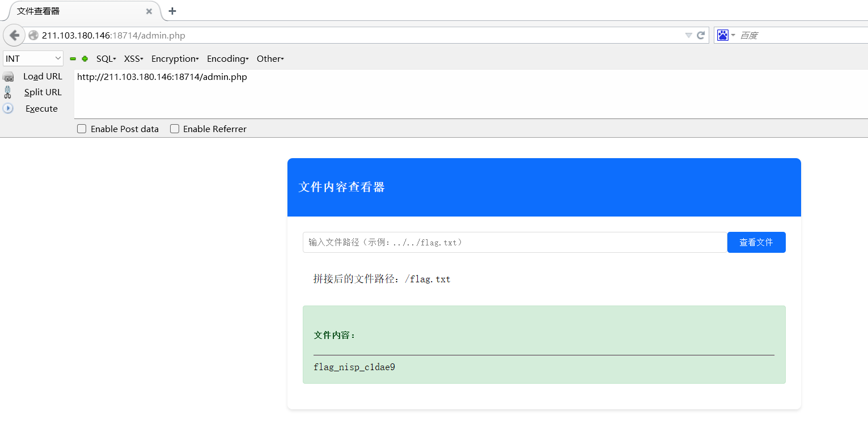Open the XSS menu
Viewport: 868px width, 441px height.
tap(134, 58)
